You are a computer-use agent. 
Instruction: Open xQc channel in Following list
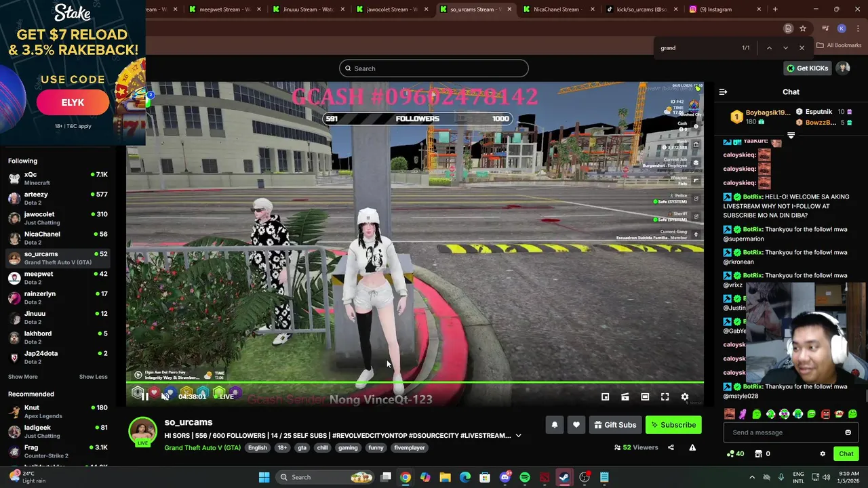click(58, 178)
